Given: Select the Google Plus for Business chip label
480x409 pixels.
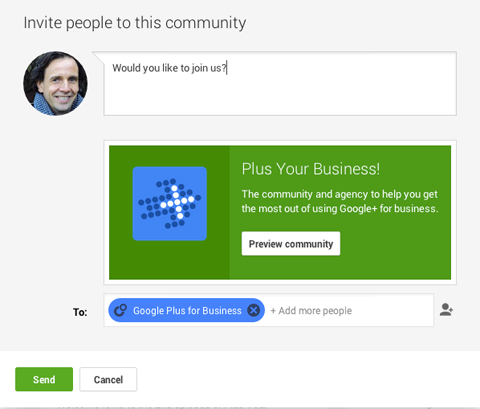Looking at the screenshot, I should coord(187,311).
